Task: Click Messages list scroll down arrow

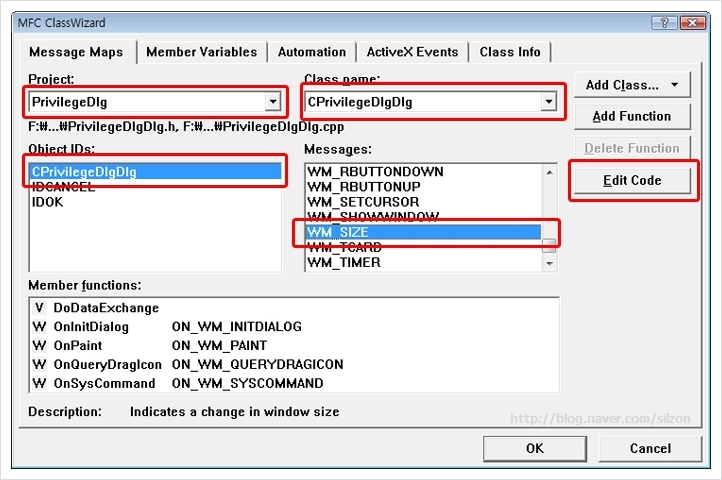Action: point(549,263)
